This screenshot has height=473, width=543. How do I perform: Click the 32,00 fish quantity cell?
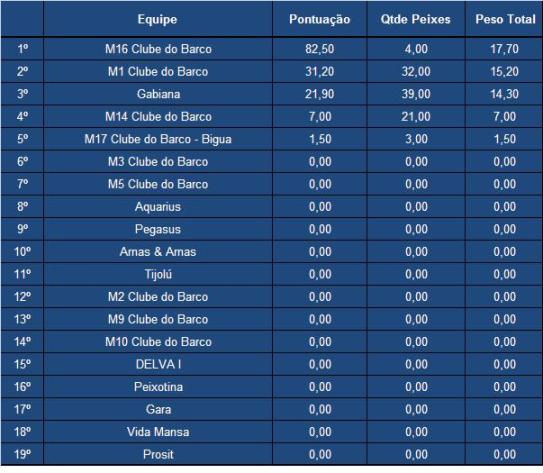pos(416,71)
